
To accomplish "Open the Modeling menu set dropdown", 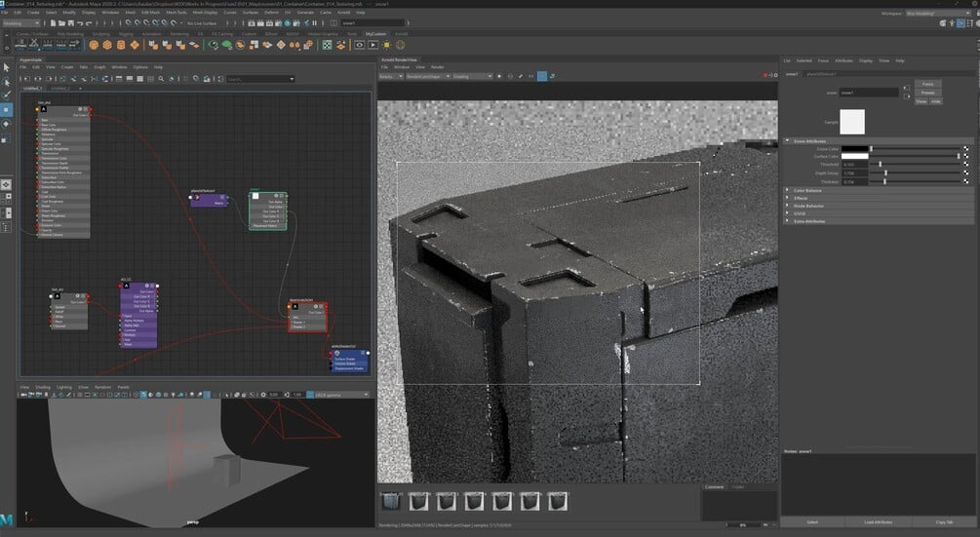I will coord(21,22).
